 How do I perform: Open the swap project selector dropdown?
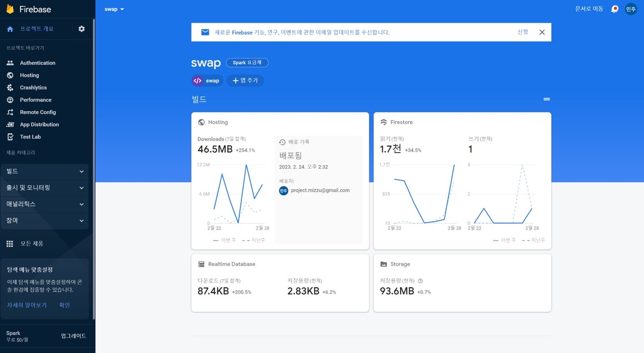point(114,9)
